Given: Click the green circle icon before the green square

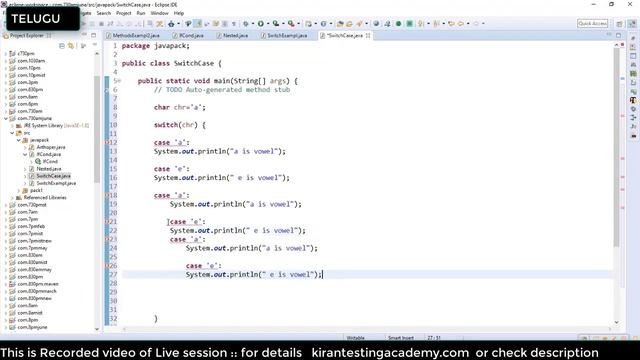Looking at the screenshot, I should (398, 24).
